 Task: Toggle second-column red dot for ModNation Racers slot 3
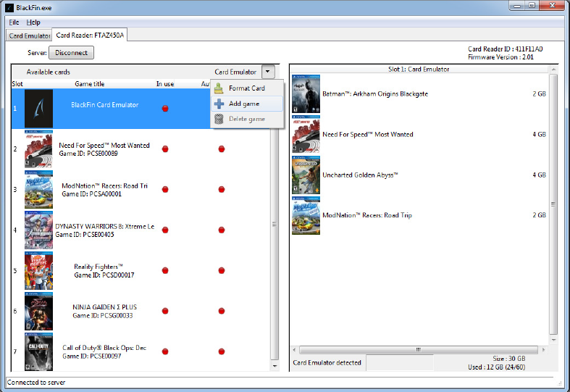click(222, 189)
